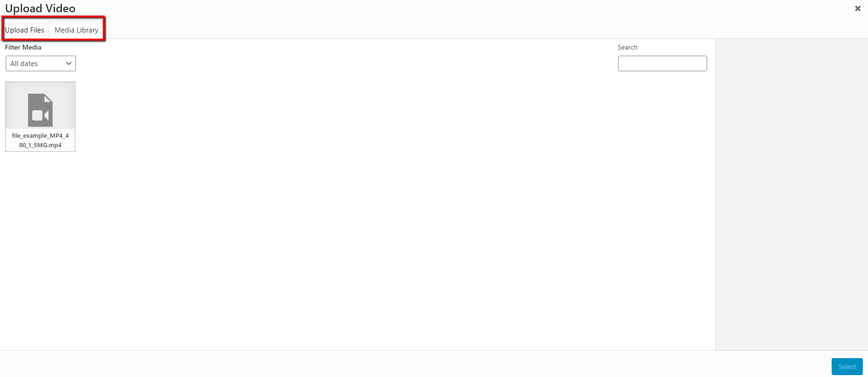868x377 pixels.
Task: Open the Media Library tab
Action: coord(76,30)
